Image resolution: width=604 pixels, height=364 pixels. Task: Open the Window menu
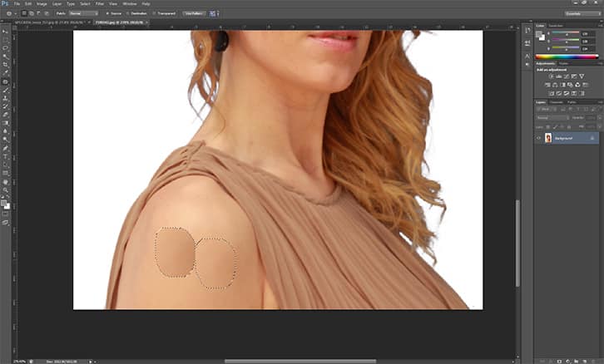130,4
